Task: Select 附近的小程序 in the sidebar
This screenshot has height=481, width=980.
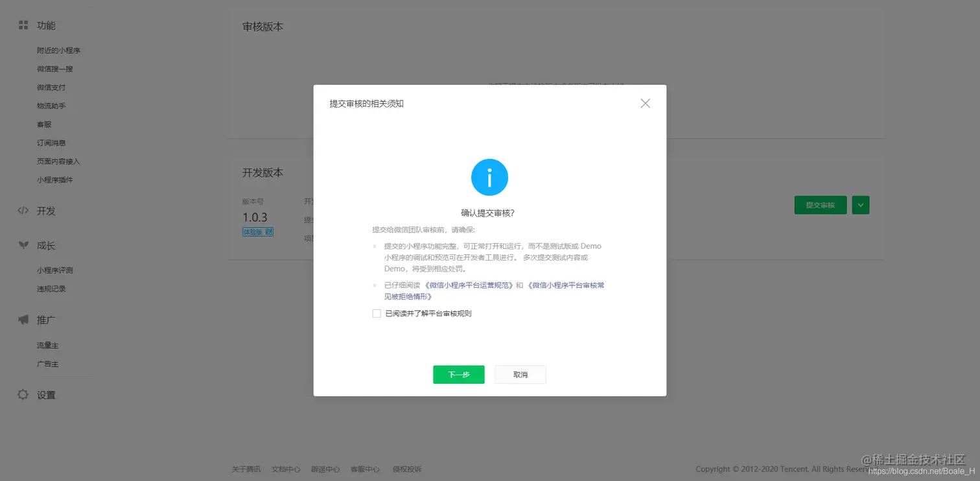Action: pyautogui.click(x=57, y=50)
